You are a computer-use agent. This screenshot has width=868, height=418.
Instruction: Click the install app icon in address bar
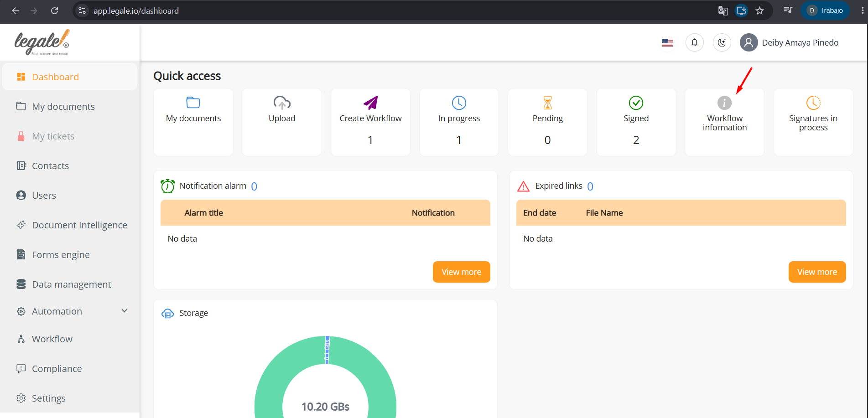pyautogui.click(x=741, y=10)
